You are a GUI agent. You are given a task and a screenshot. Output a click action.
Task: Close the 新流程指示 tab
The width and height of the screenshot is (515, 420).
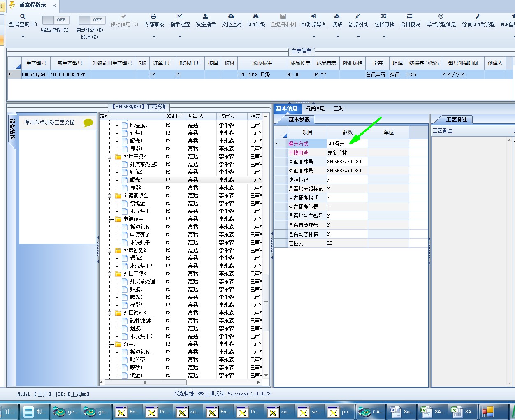[54, 5]
